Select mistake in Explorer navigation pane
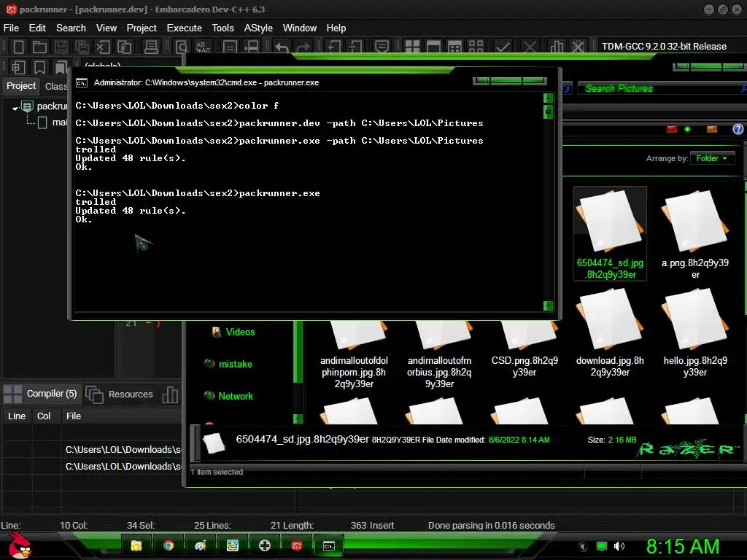 tap(228, 364)
